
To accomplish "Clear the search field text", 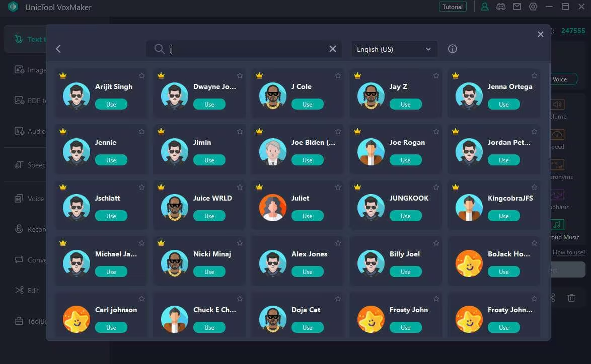I will pyautogui.click(x=332, y=49).
